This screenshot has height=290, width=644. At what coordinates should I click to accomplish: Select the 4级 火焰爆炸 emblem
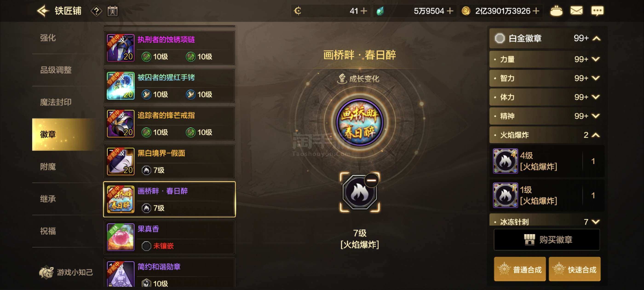(x=546, y=161)
